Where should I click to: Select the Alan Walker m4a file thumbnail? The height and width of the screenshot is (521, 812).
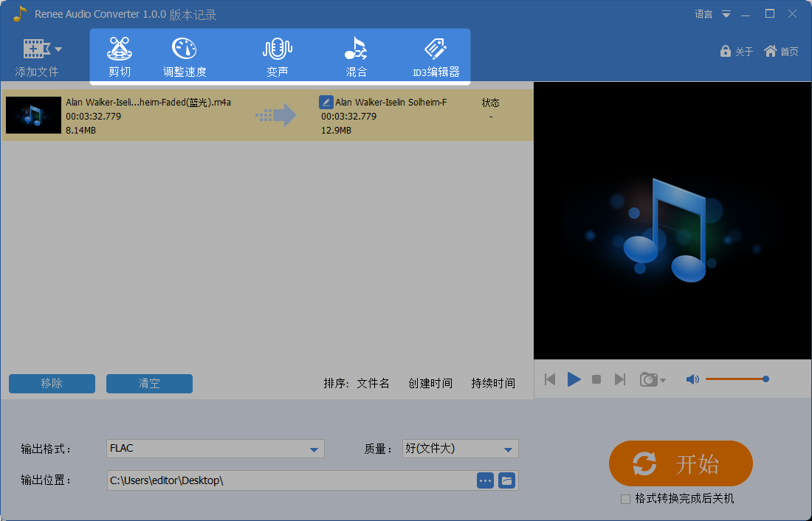[x=33, y=115]
